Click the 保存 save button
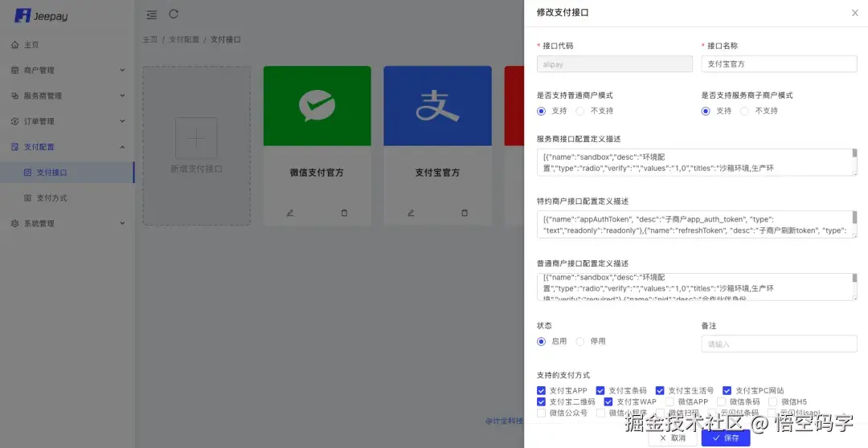This screenshot has height=448, width=868. (x=726, y=438)
